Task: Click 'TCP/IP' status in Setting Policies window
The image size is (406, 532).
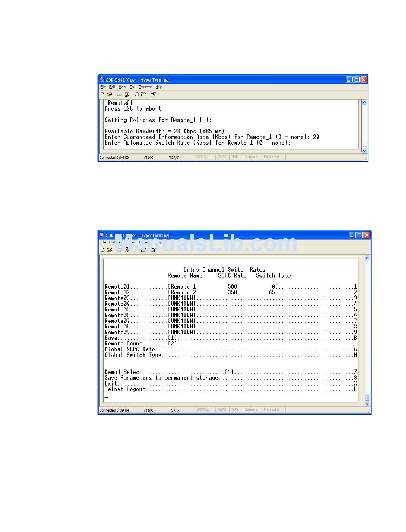Action: [x=174, y=157]
